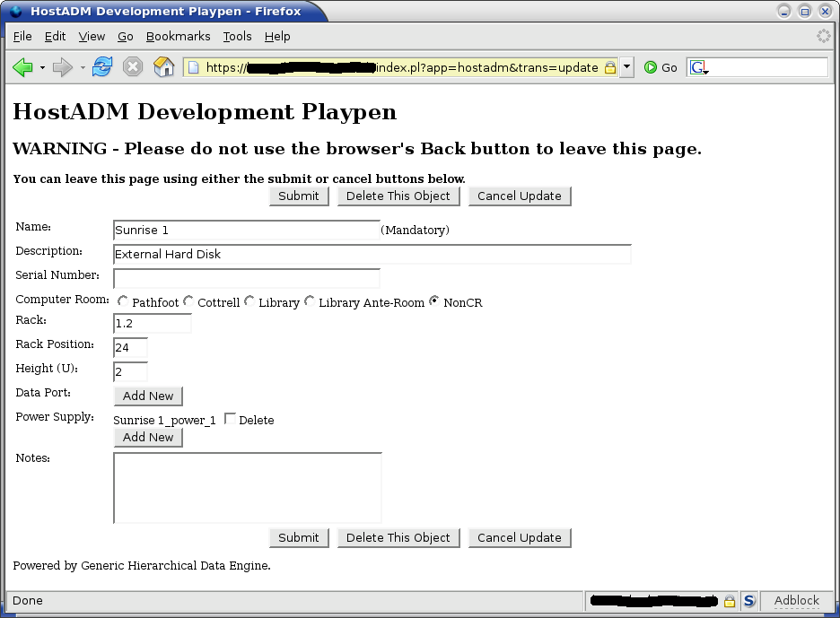840x618 pixels.
Task: Tick the Delete checkbox for Sunrise 1_power_1
Action: 230,419
